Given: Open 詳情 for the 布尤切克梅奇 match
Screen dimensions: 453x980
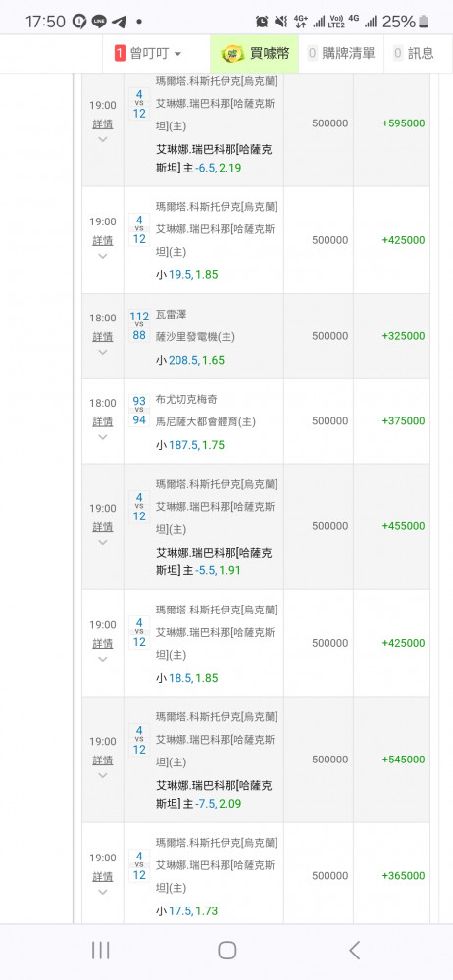Looking at the screenshot, I should (103, 421).
